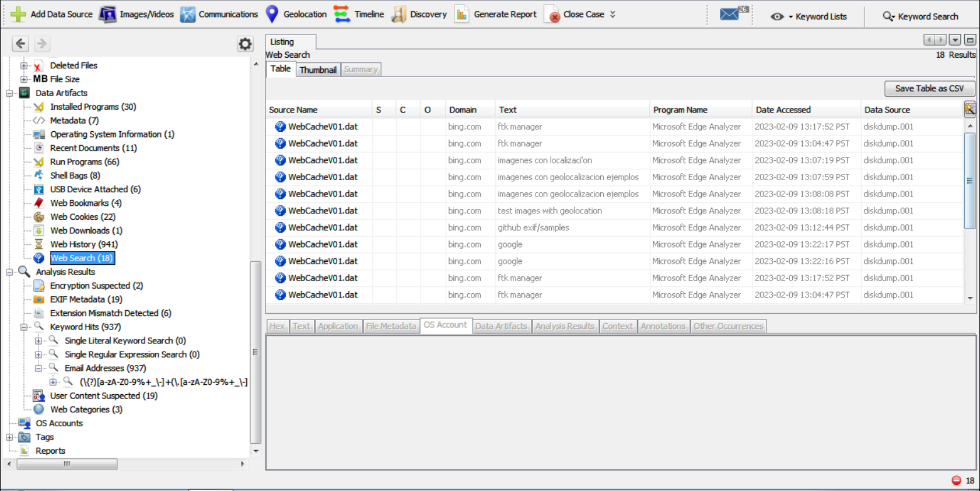This screenshot has height=491, width=980.
Task: Click the red error status icon
Action: coord(956,481)
